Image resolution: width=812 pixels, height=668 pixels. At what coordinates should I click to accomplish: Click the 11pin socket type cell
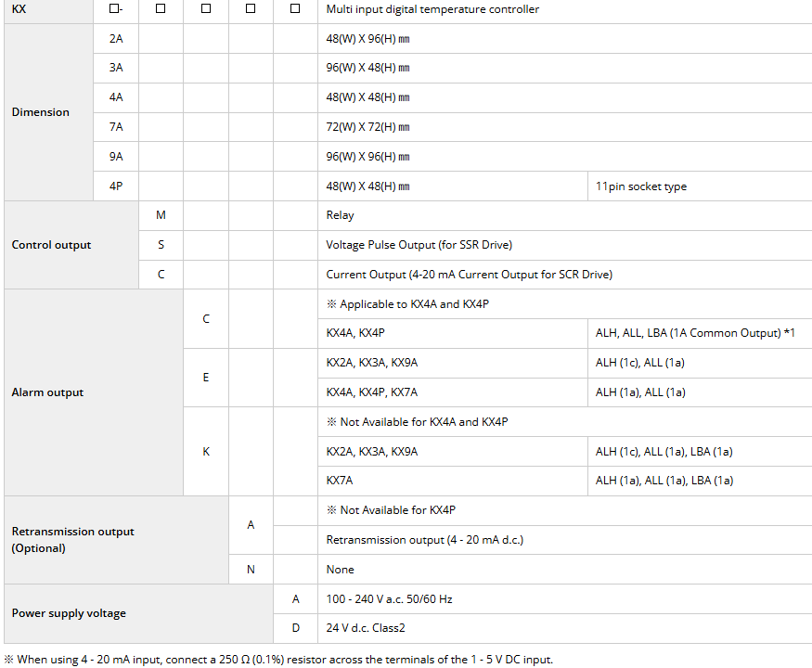pyautogui.click(x=641, y=186)
